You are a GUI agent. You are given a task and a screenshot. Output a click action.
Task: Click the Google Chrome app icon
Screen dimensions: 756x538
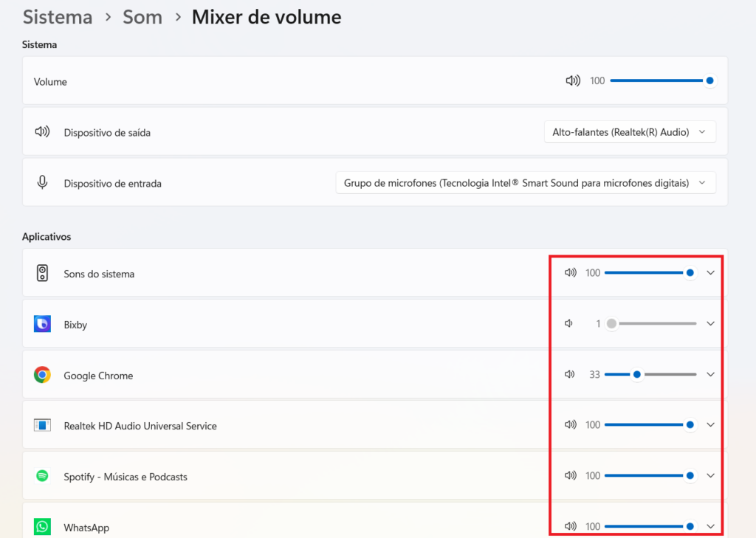42,375
